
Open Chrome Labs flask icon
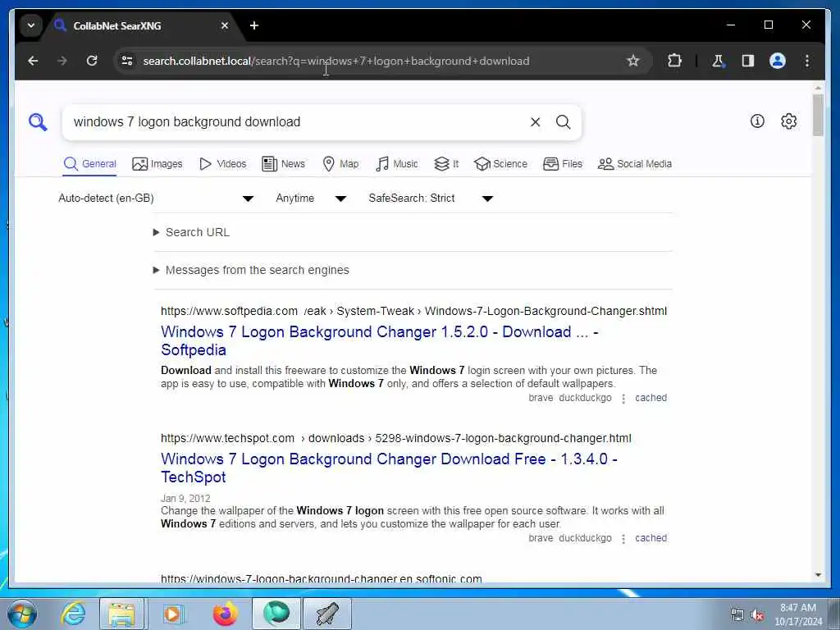tap(718, 61)
